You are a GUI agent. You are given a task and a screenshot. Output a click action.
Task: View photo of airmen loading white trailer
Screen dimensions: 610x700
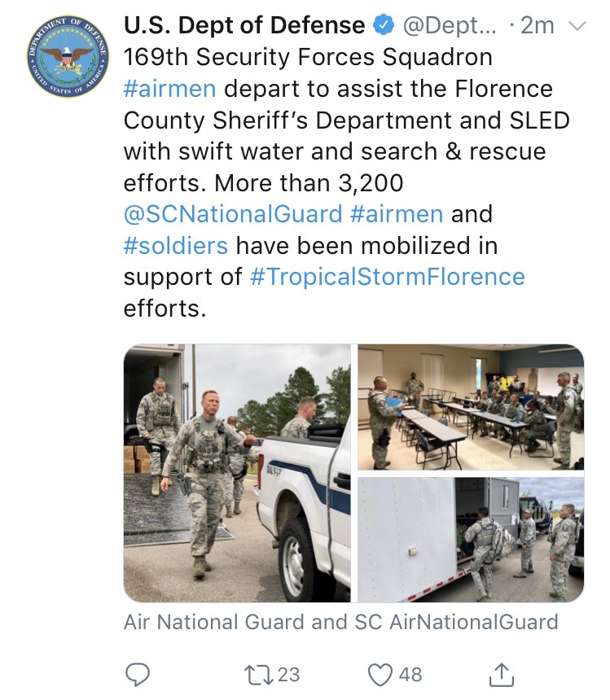point(471,540)
